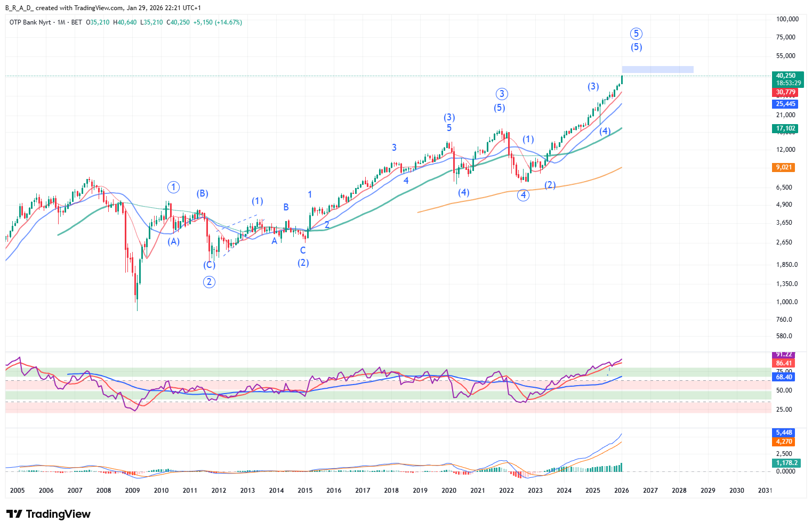
Task: Select the (B) corrective wave label
Action: pos(202,193)
